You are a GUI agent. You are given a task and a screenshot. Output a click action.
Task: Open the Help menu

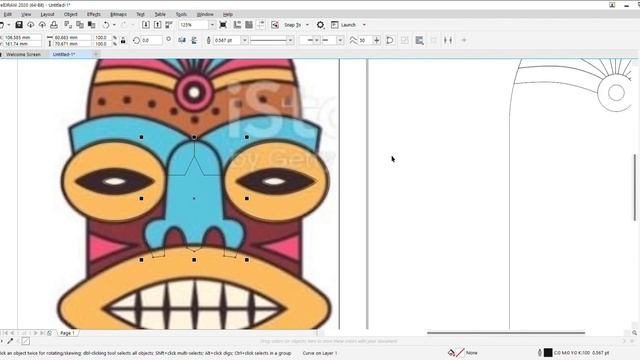pos(228,14)
